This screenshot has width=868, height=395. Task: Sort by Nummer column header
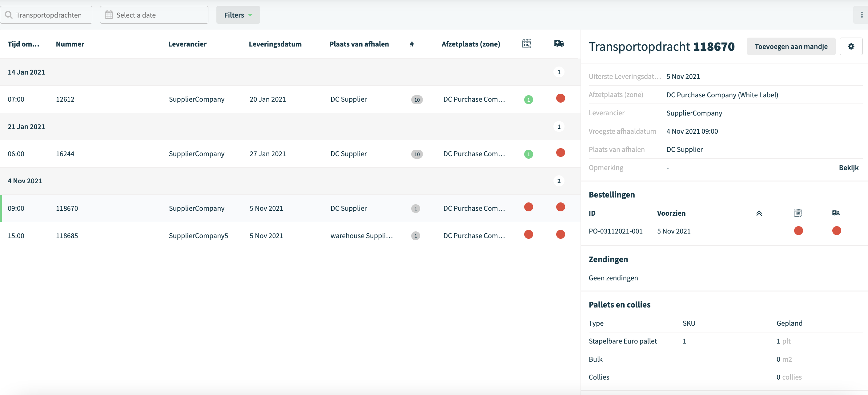(70, 44)
